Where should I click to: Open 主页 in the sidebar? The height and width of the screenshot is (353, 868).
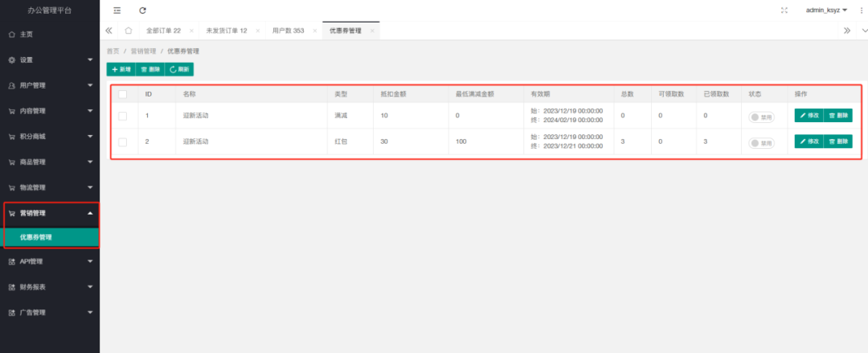pos(26,35)
